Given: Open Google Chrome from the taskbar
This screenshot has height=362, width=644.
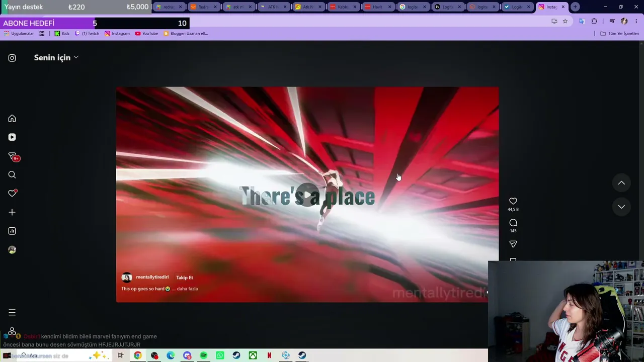Looking at the screenshot, I should point(137,355).
